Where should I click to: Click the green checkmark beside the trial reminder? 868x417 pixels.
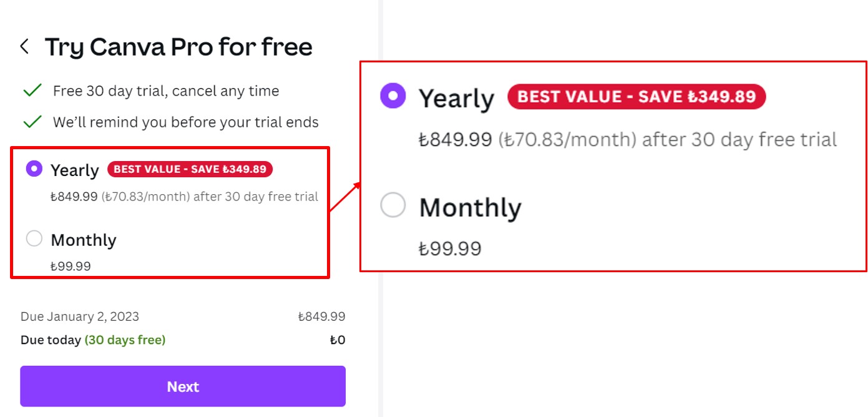[32, 122]
